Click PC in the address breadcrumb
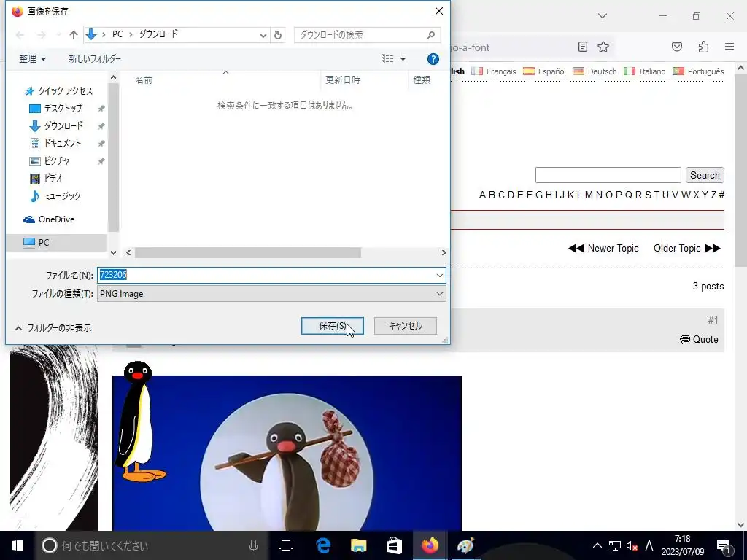 point(117,34)
